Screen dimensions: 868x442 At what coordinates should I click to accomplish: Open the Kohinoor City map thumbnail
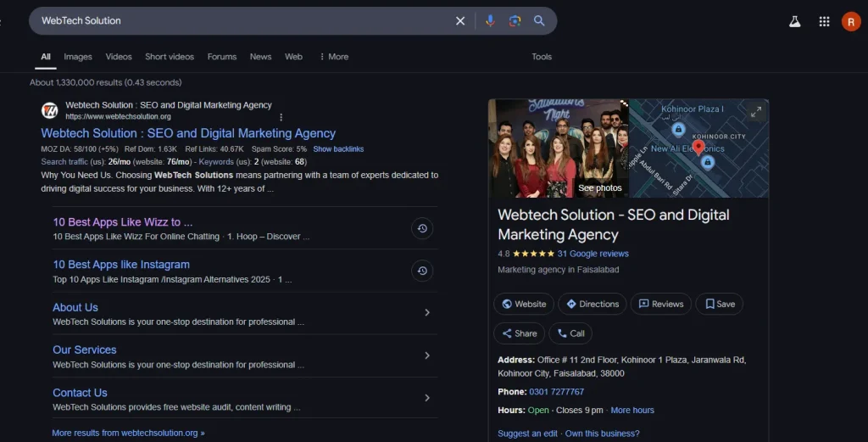pos(698,148)
